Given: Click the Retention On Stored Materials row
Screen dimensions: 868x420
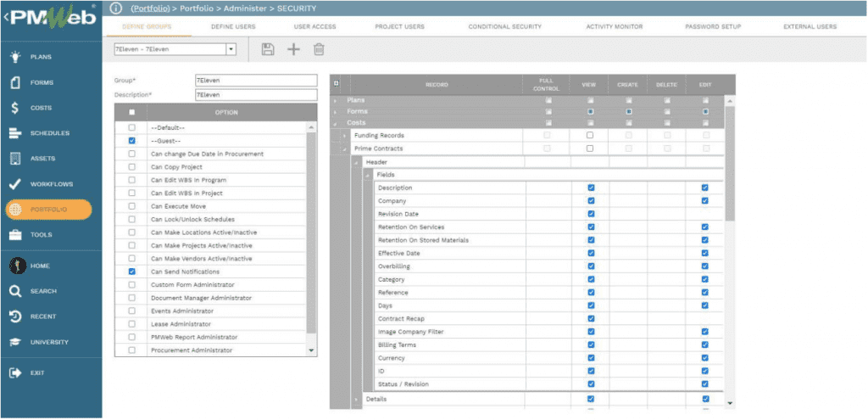Looking at the screenshot, I should coord(548,240).
